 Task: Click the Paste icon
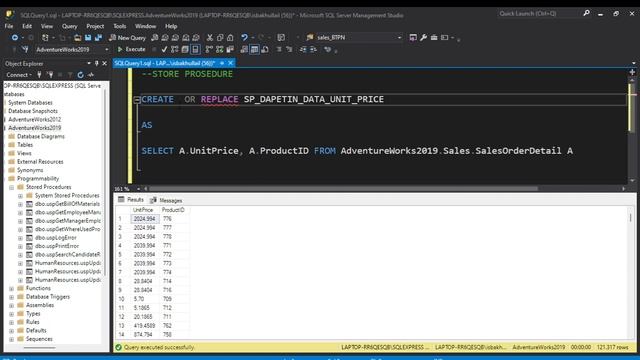pyautogui.click(x=230, y=38)
